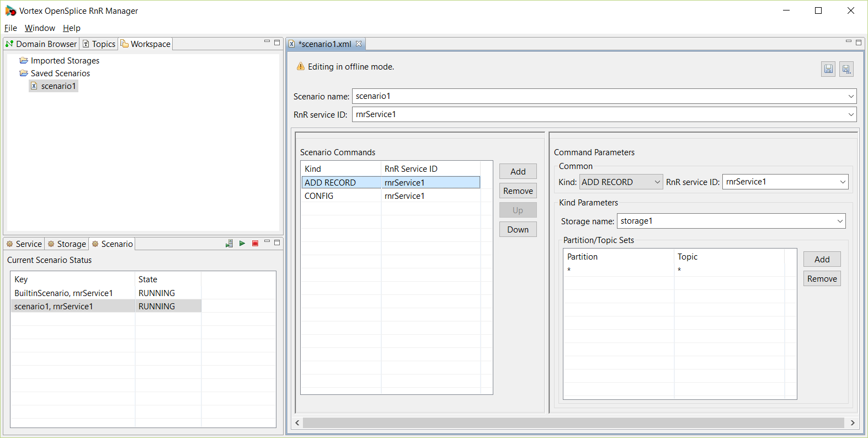Click the State column header in status table
This screenshot has width=868, height=438.
tap(168, 279)
